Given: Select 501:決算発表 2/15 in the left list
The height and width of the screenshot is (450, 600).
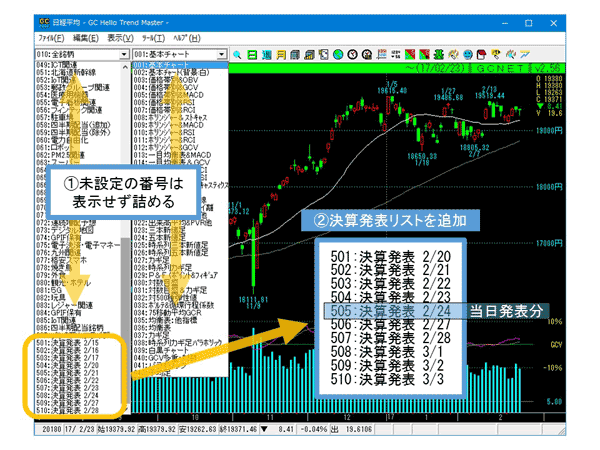Looking at the screenshot, I should pyautogui.click(x=68, y=343).
